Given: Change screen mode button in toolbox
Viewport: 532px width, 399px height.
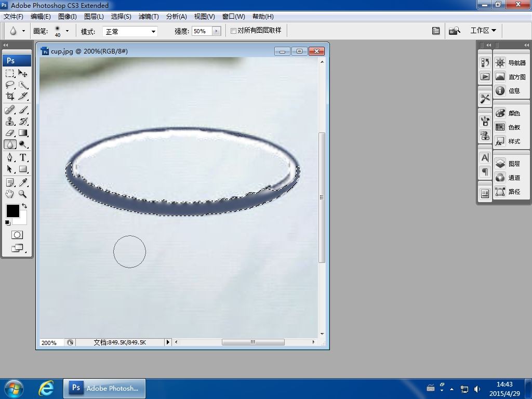Looking at the screenshot, I should tap(17, 248).
